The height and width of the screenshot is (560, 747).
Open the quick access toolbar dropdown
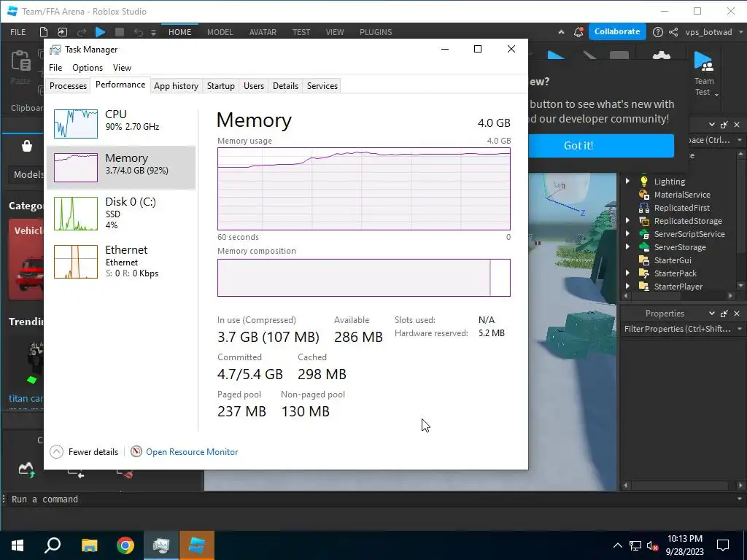(x=153, y=32)
